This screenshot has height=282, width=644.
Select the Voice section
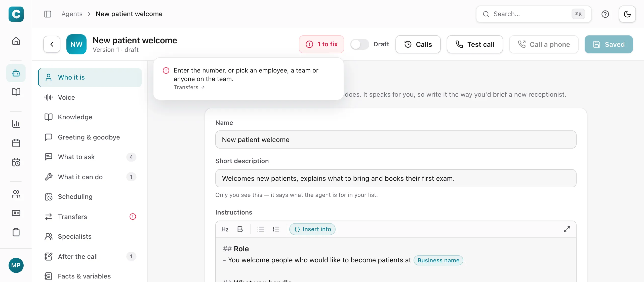(90, 97)
